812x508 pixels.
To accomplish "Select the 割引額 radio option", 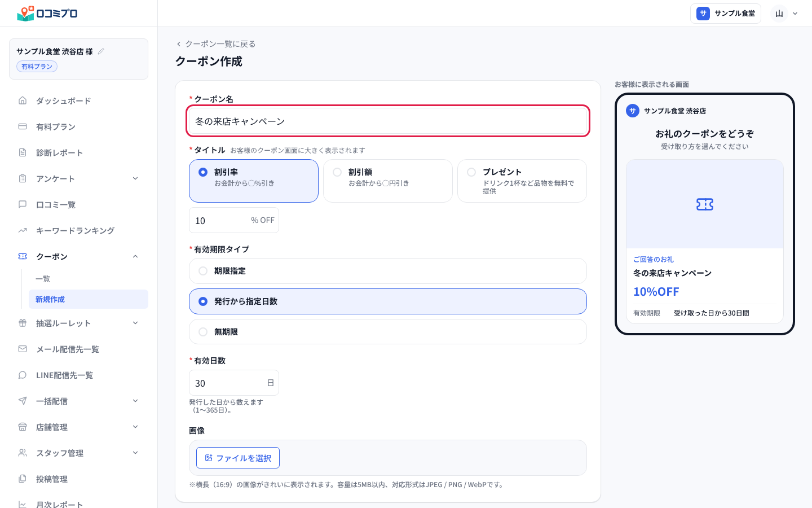I will [388, 181].
